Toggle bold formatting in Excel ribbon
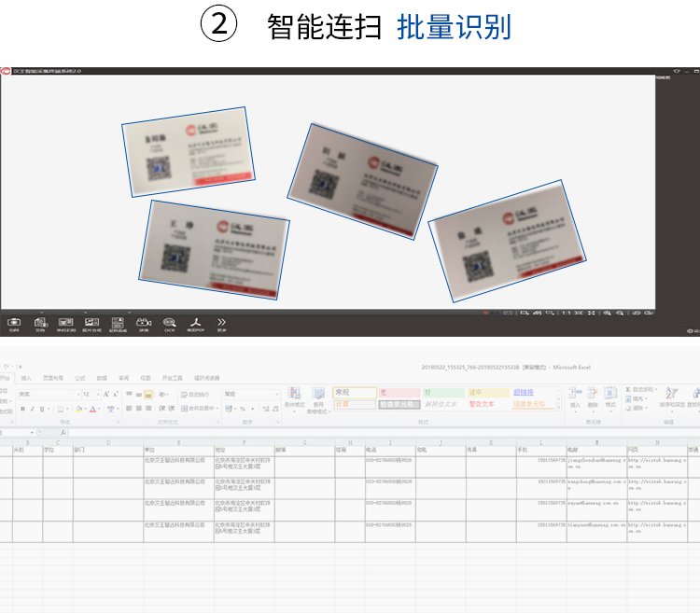This screenshot has height=613, width=700. click(x=21, y=409)
